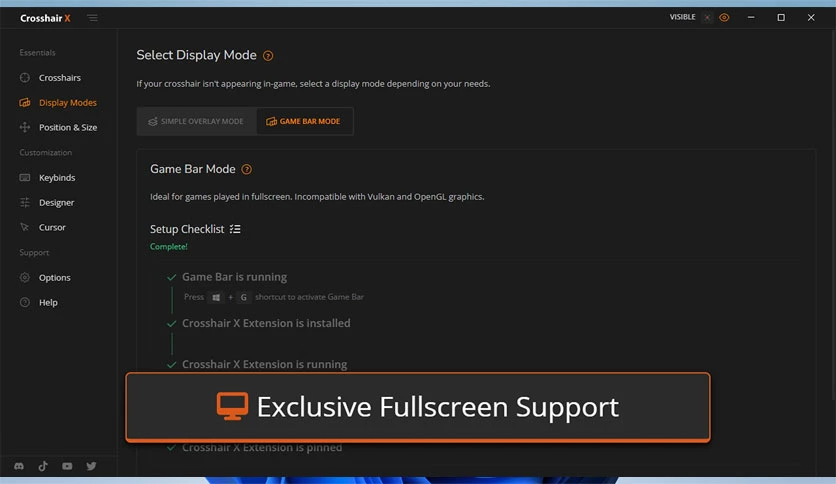
Task: Click 'Crosshair X Extension is installed' item
Action: click(266, 323)
